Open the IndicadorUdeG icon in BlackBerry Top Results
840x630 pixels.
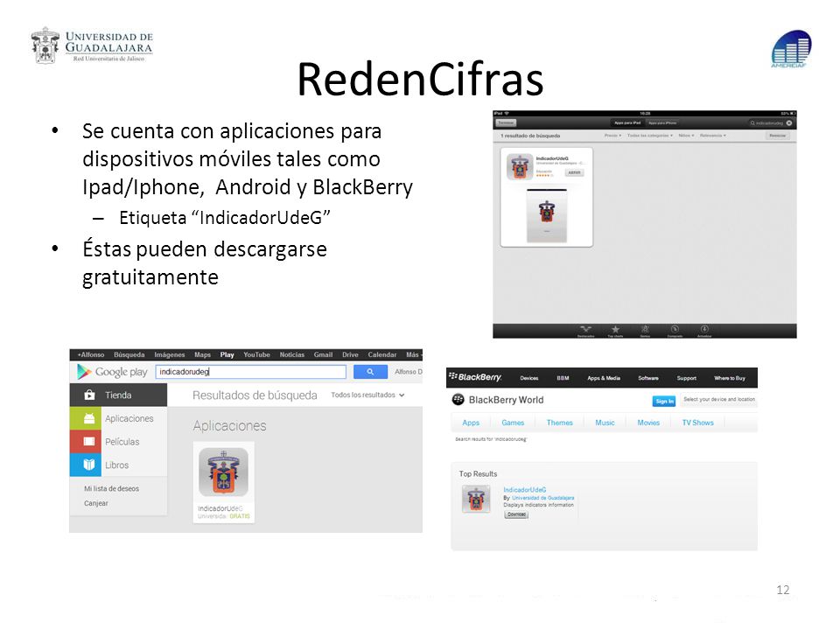click(x=476, y=500)
